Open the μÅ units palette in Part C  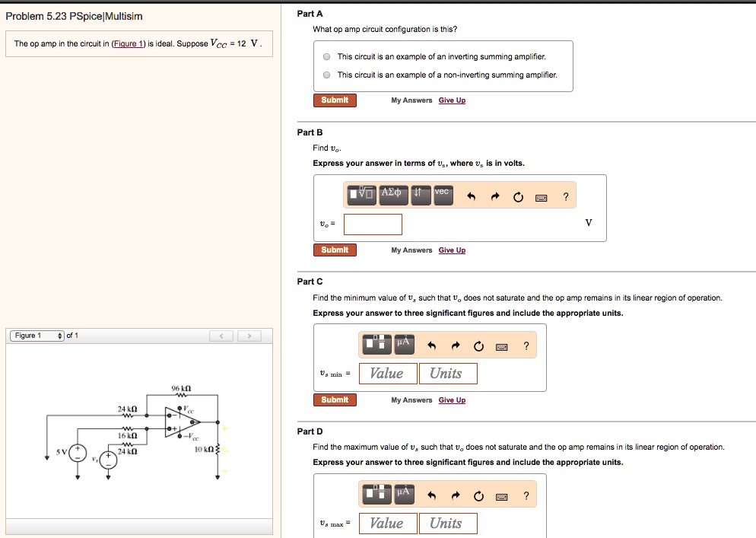tap(402, 344)
